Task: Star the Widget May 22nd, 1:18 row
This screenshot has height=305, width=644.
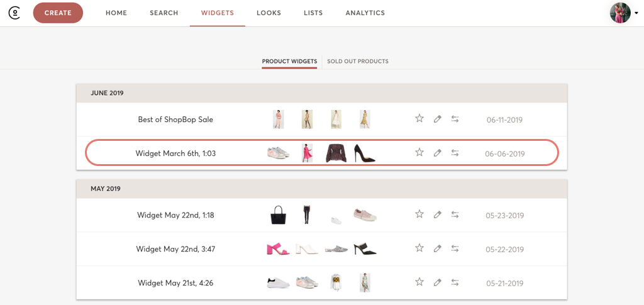Action: (419, 214)
